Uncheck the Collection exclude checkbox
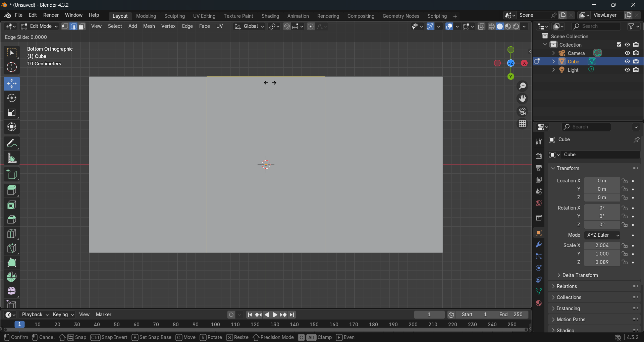The image size is (644, 342). point(619,45)
